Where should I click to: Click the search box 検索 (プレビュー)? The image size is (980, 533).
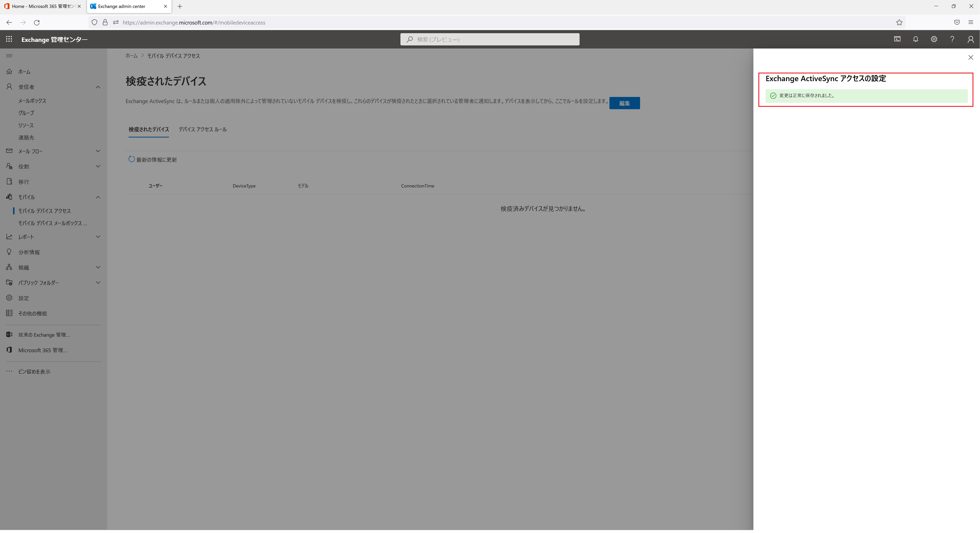point(490,39)
